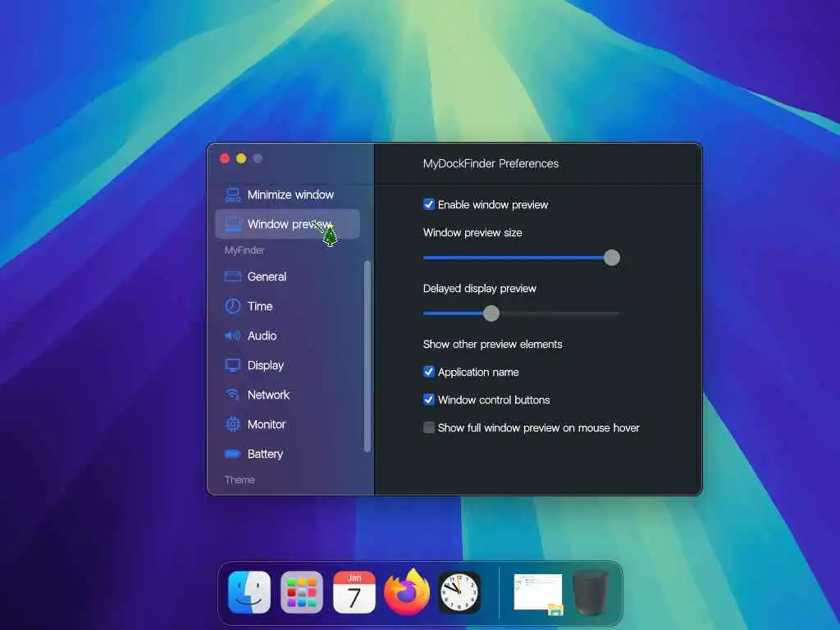
Task: Open the Trash in the dock
Action: click(591, 592)
